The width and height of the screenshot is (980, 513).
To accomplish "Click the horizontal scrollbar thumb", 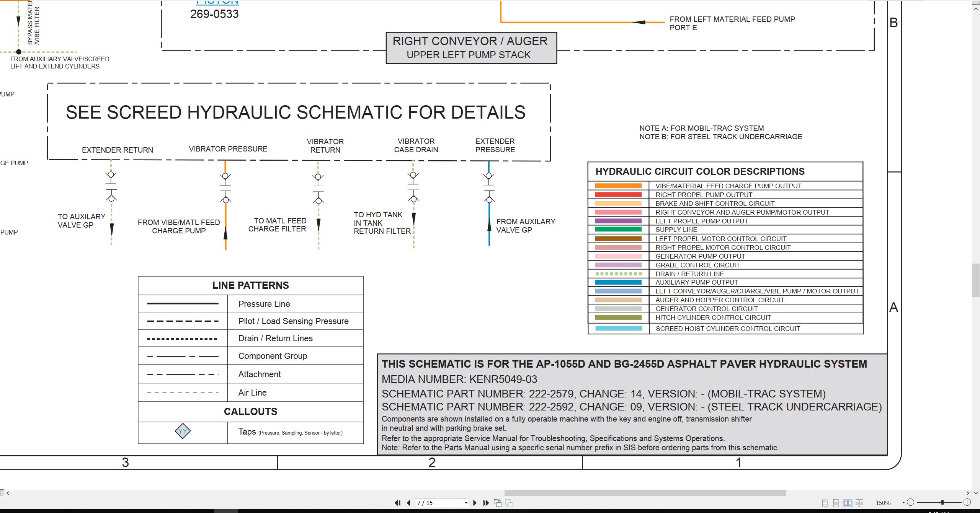I will coord(645,493).
